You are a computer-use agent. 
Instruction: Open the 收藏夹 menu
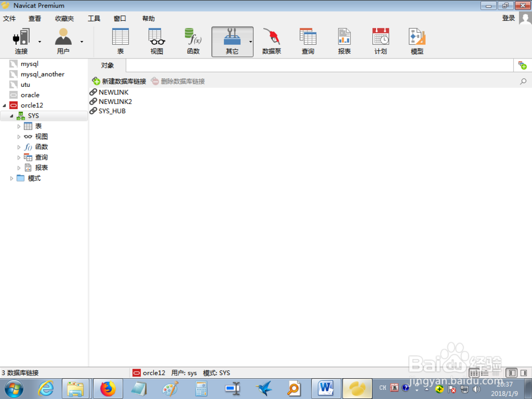tap(64, 18)
